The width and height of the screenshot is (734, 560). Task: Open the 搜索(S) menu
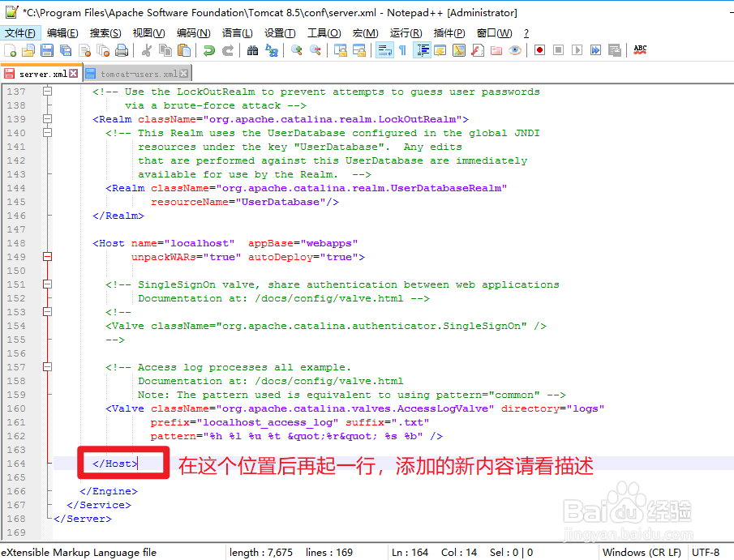[105, 33]
